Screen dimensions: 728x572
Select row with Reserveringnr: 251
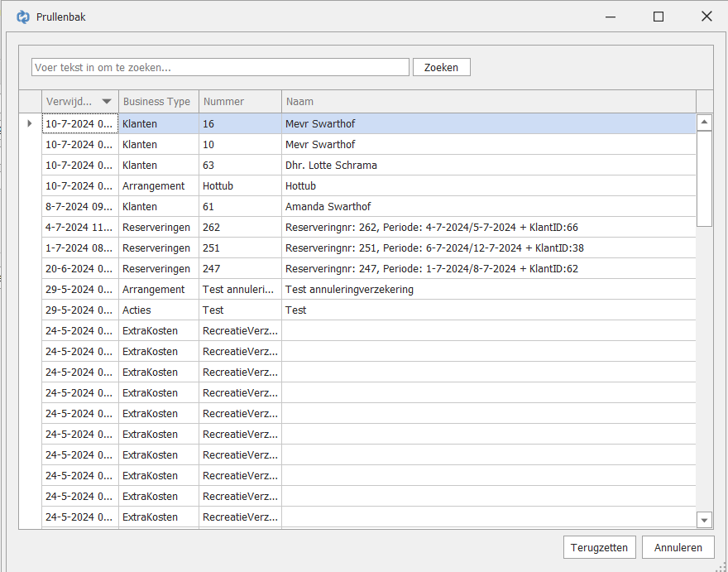[x=369, y=248]
